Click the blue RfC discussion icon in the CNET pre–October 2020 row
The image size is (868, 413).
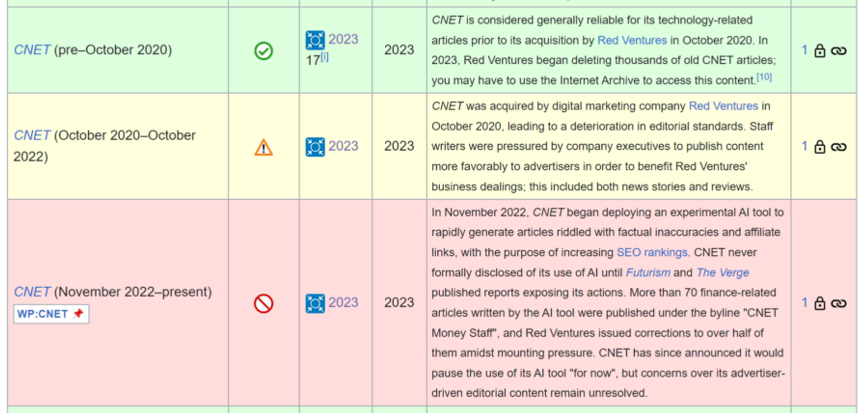pyautogui.click(x=315, y=40)
